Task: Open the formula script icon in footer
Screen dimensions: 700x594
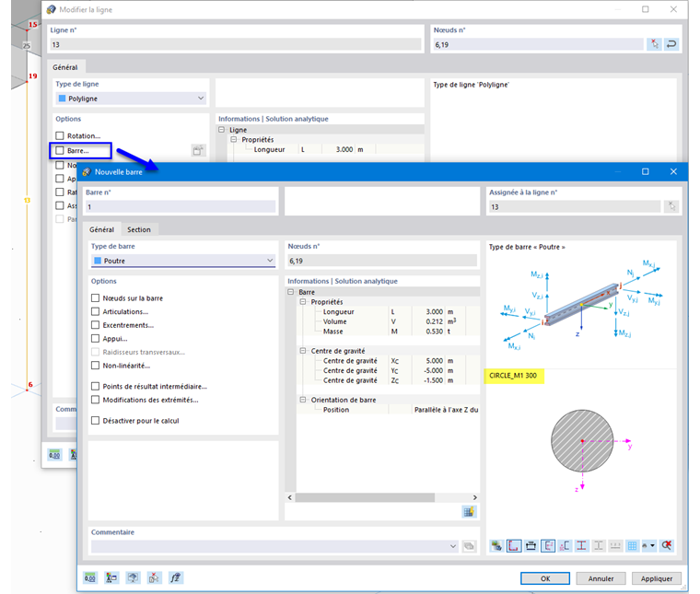Action: point(175,578)
